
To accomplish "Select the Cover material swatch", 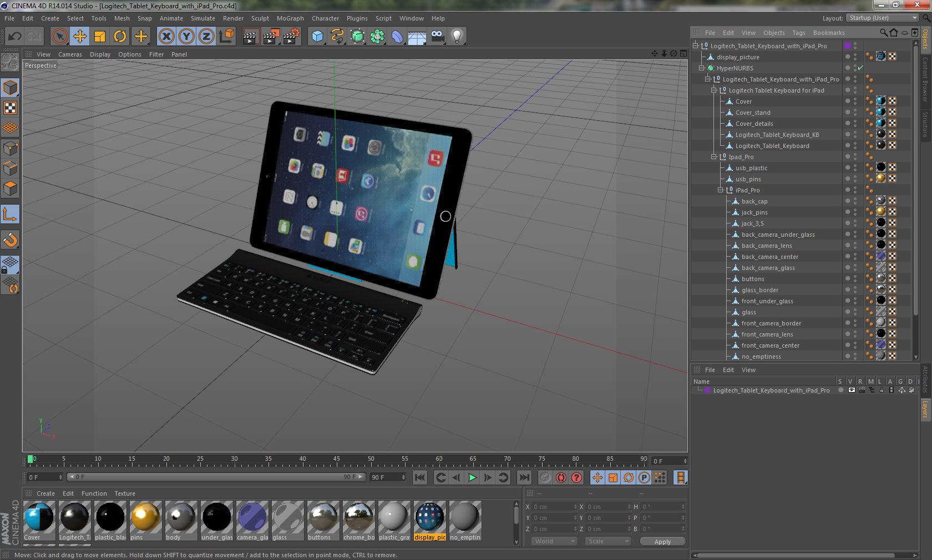I will [39, 521].
